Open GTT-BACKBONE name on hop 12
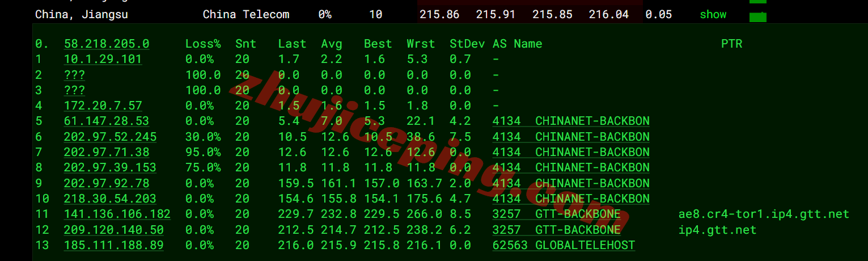This screenshot has width=868, height=261. (578, 230)
